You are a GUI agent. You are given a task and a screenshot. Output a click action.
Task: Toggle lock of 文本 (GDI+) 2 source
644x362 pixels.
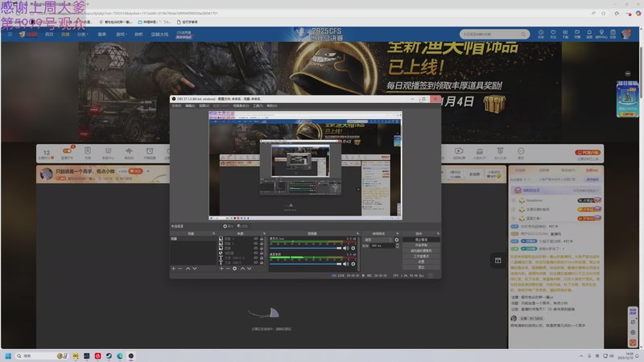(262, 257)
